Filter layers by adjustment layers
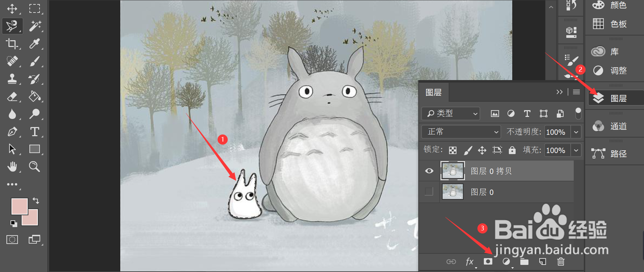Viewport: 644px width, 272px height. pyautogui.click(x=511, y=114)
